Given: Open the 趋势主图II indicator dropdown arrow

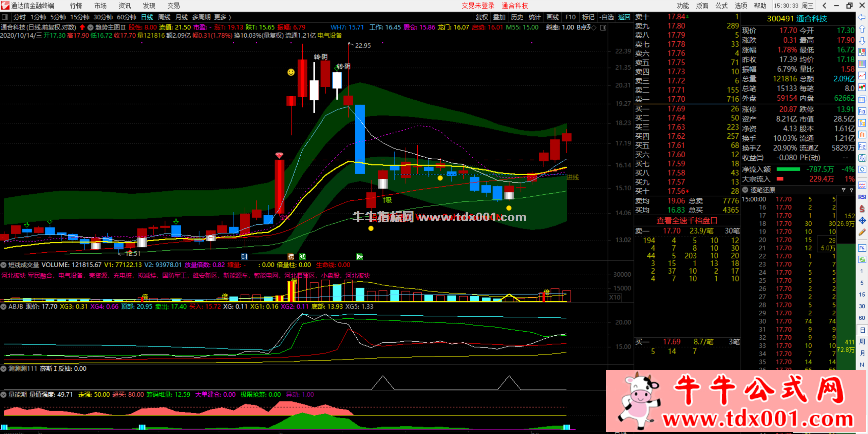Looking at the screenshot, I should (x=90, y=27).
